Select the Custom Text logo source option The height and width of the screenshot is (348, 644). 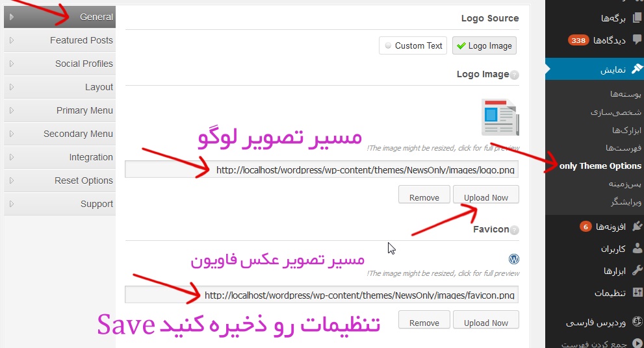click(413, 45)
